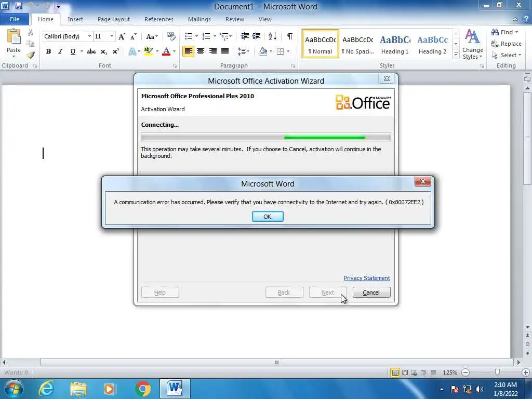The width and height of the screenshot is (532, 399).
Task: Open the font name dropdown
Action: (89, 36)
